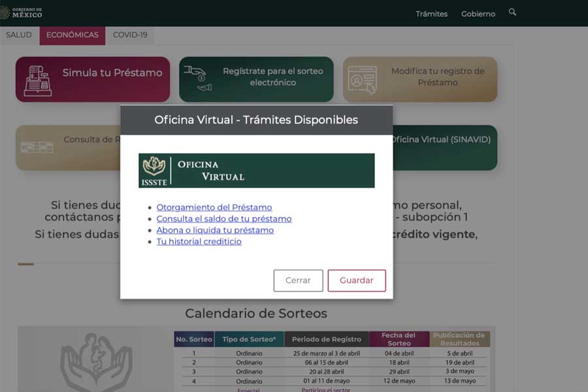
Task: Switch to the COVID-19 tab
Action: click(130, 35)
